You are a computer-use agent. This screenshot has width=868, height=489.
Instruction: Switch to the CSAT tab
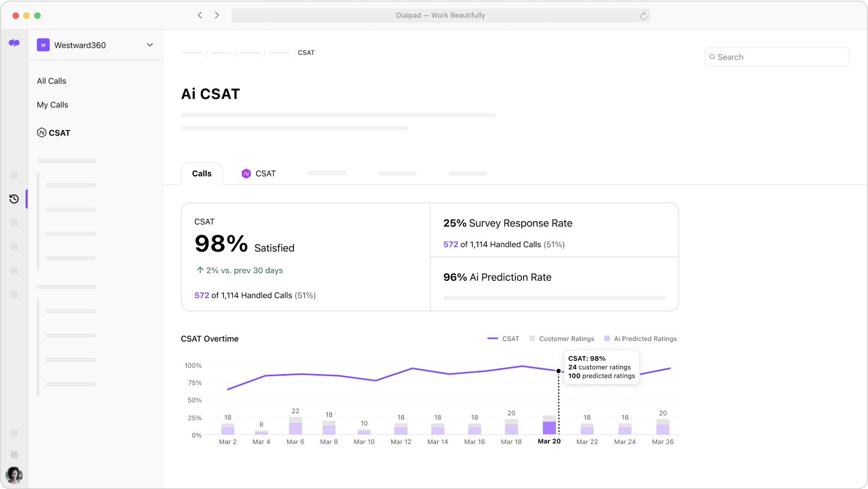(265, 173)
